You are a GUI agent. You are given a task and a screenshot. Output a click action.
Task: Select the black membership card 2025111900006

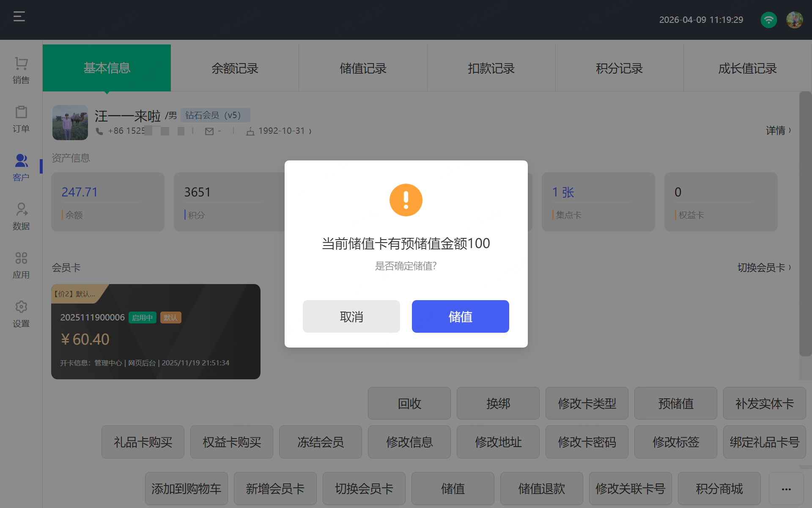(x=156, y=331)
